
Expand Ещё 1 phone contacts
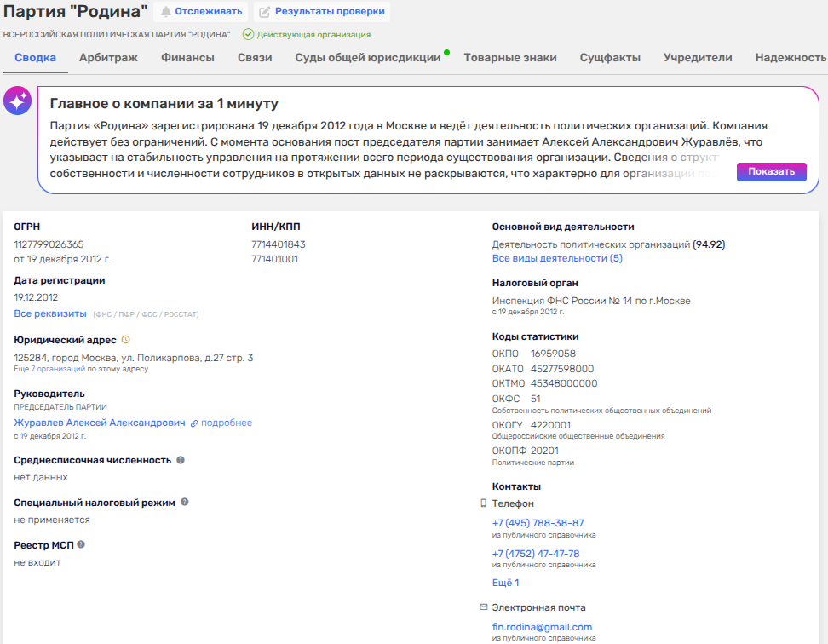pyautogui.click(x=505, y=583)
